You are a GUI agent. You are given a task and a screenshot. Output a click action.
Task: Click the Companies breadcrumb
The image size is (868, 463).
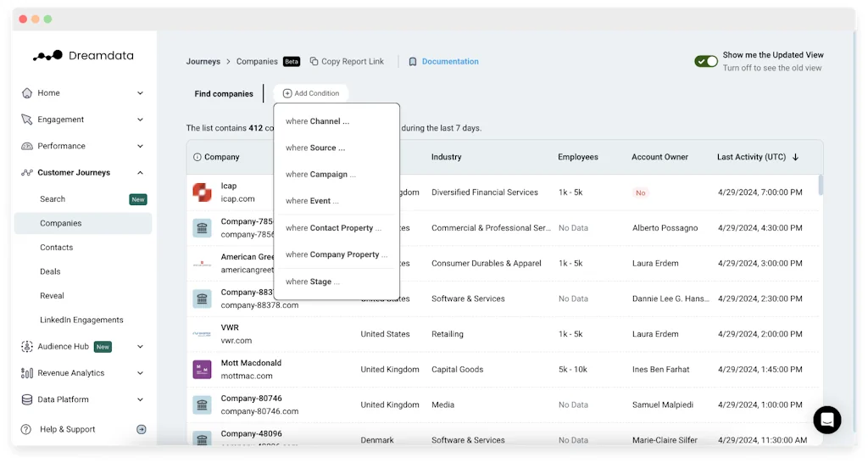pyautogui.click(x=257, y=61)
